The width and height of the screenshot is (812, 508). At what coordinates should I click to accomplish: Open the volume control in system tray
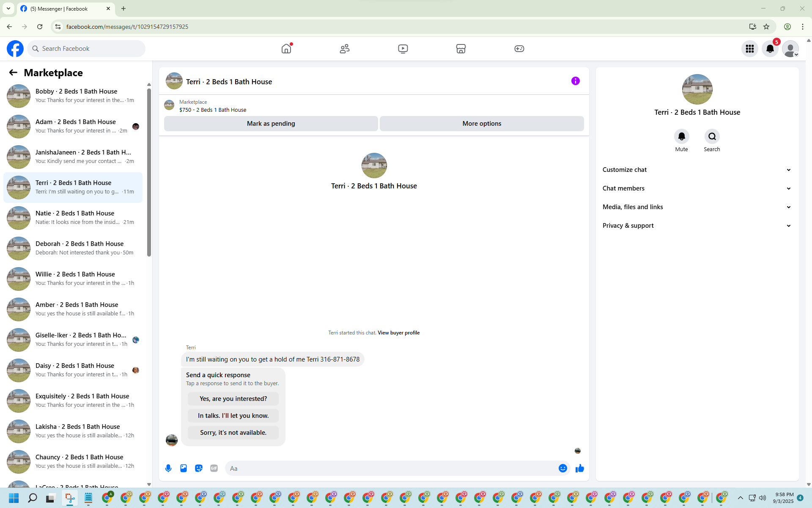coord(763,498)
